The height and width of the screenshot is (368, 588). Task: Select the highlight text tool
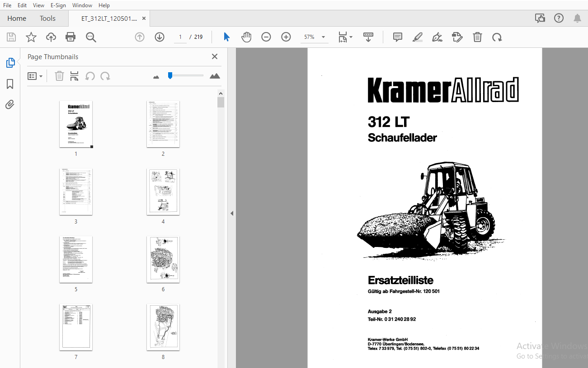click(x=418, y=37)
